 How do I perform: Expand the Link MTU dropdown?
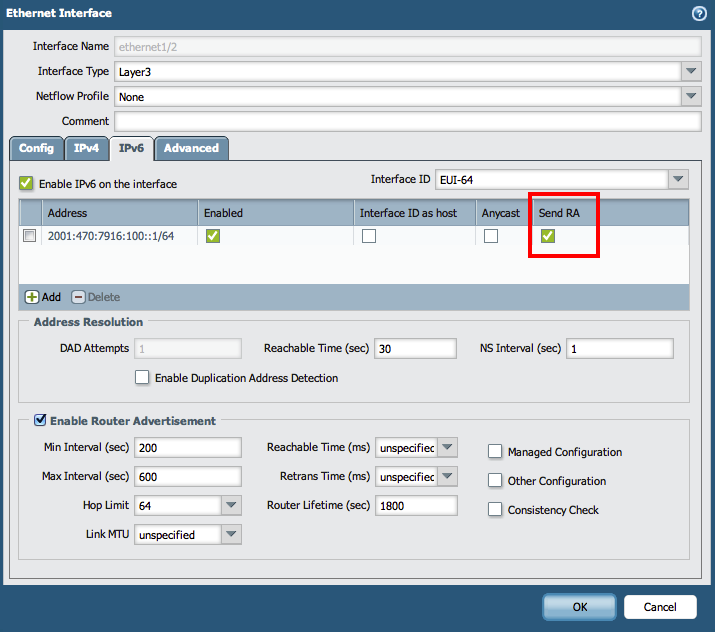[x=231, y=535]
